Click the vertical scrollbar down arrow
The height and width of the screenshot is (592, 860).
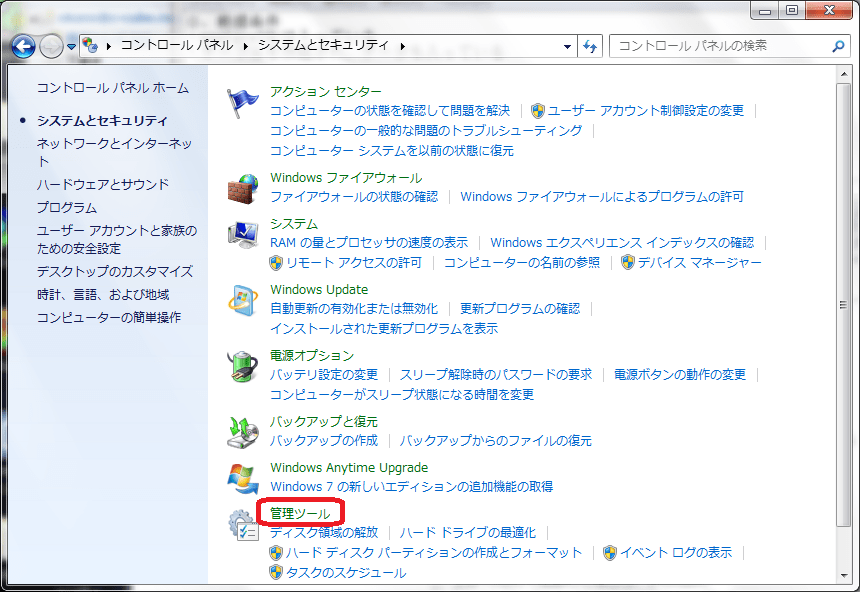[x=844, y=575]
